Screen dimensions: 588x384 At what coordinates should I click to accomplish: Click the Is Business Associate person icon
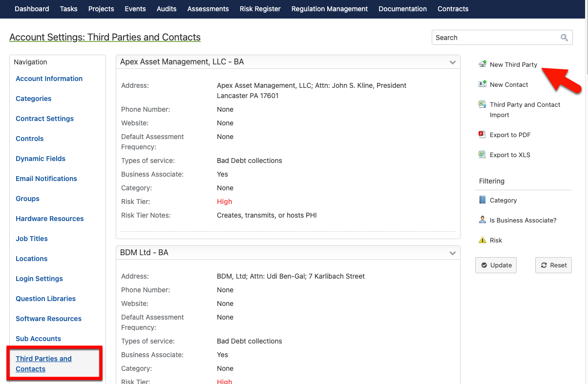click(483, 220)
